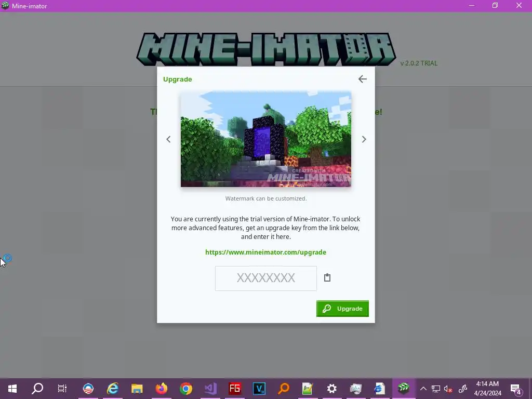Focus the XXXXXXXX upgrade key field
Screen dimensions: 532x399
point(265,278)
